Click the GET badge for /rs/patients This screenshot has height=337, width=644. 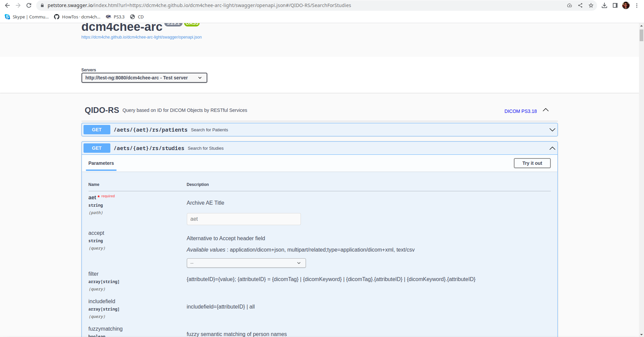click(x=97, y=130)
